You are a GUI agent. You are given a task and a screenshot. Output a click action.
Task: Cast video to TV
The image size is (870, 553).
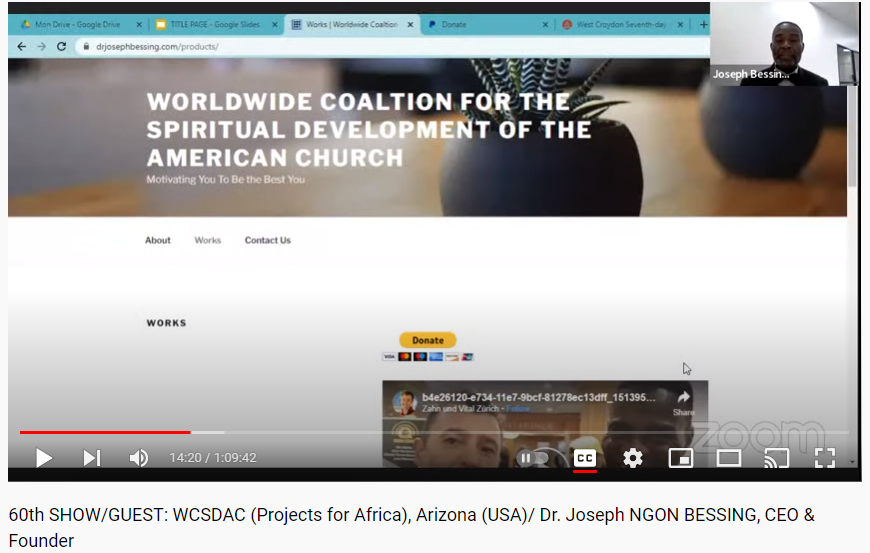776,458
